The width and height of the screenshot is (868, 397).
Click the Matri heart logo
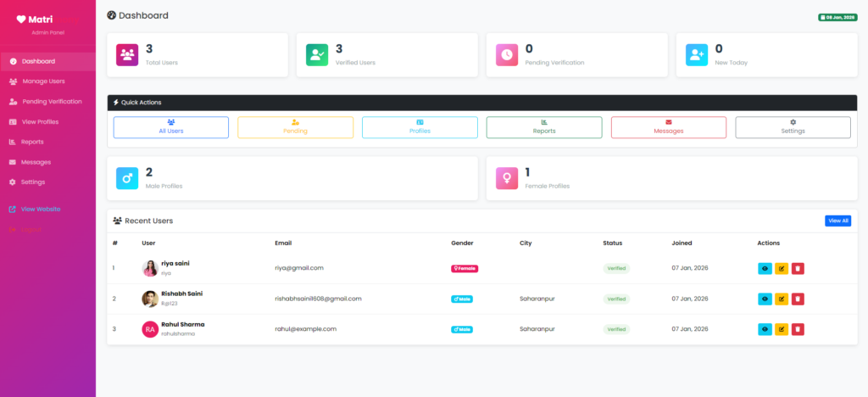click(21, 20)
